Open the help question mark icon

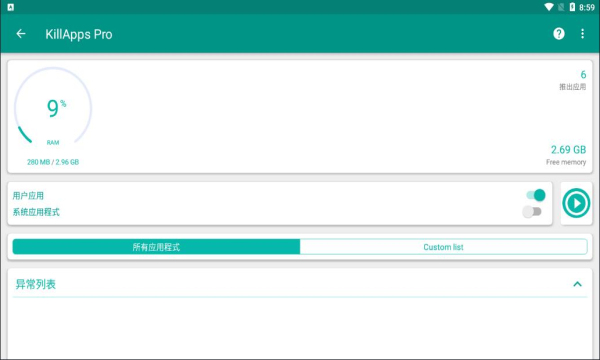click(x=559, y=34)
